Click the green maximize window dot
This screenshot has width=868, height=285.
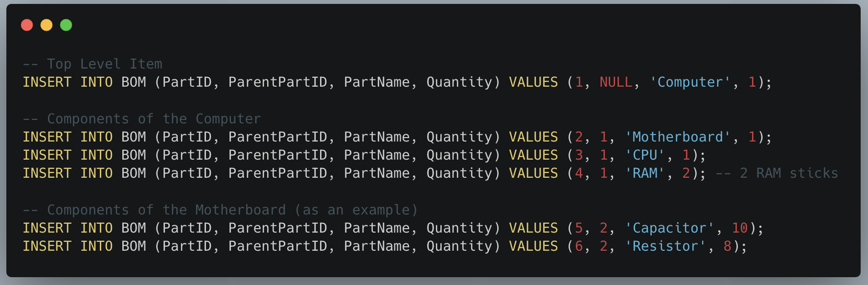(x=66, y=25)
